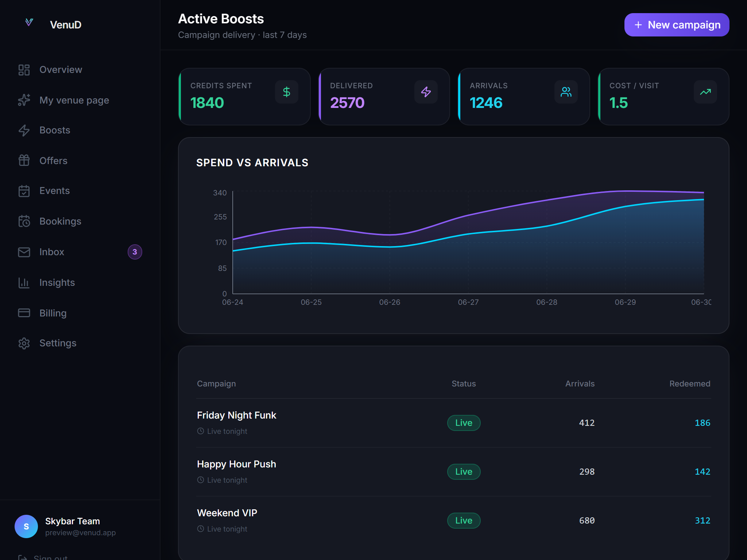Click the VenuD logo icon
This screenshot has width=747, height=560.
click(29, 23)
